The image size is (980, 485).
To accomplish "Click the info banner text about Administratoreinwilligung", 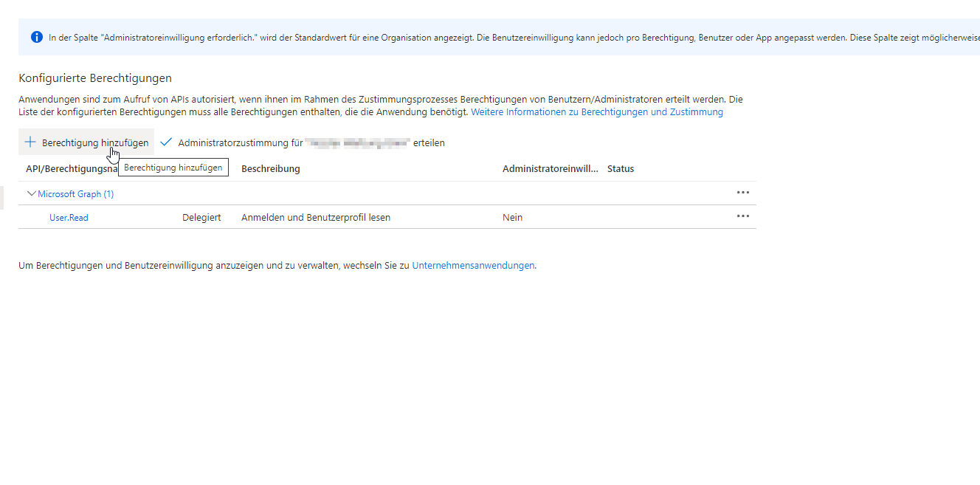I will pyautogui.click(x=443, y=37).
